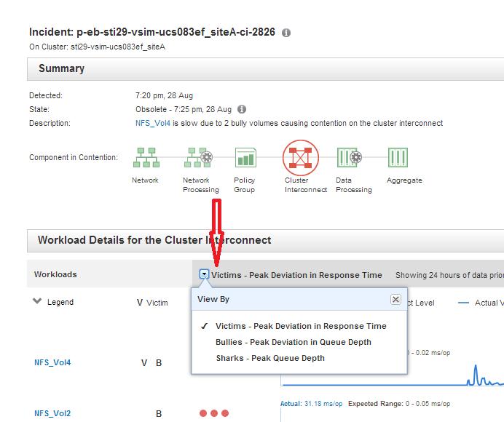Viewport: 504px width, 422px height.
Task: Open NFS_Vol2 workload link
Action: click(52, 413)
